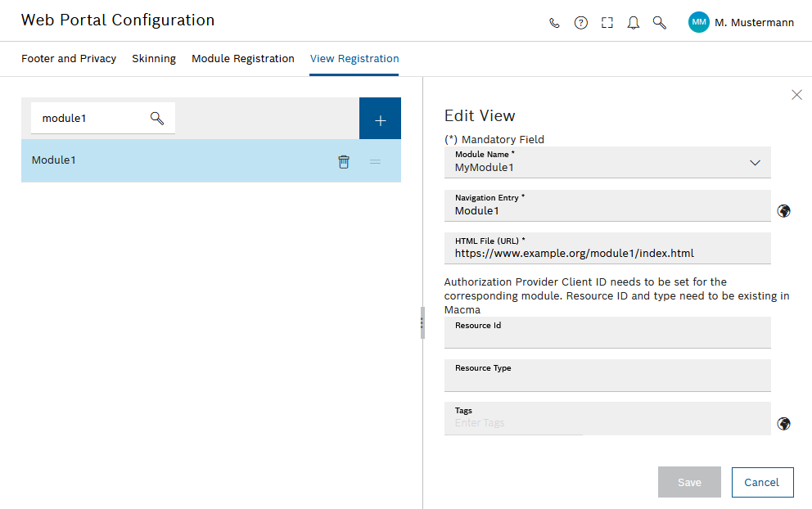Switch to the Skinning tab

pos(154,58)
